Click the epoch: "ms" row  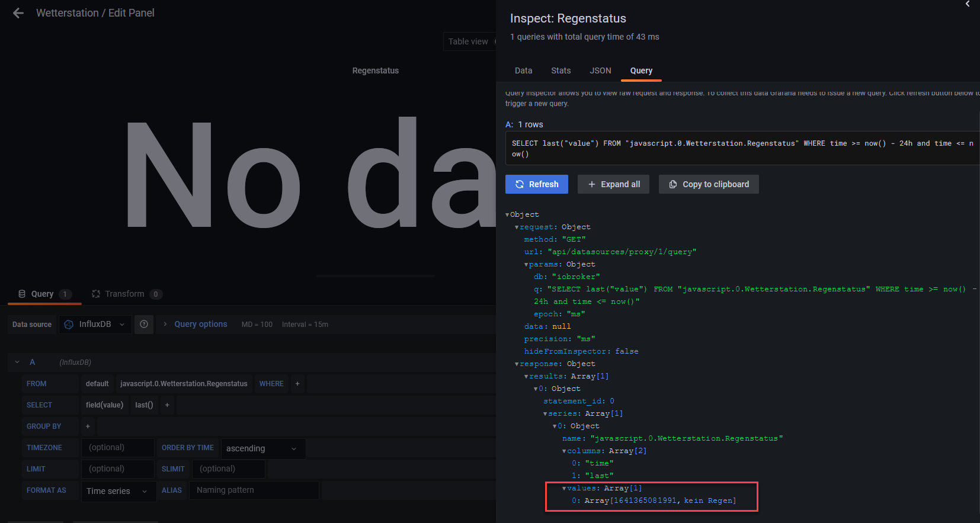coord(559,315)
